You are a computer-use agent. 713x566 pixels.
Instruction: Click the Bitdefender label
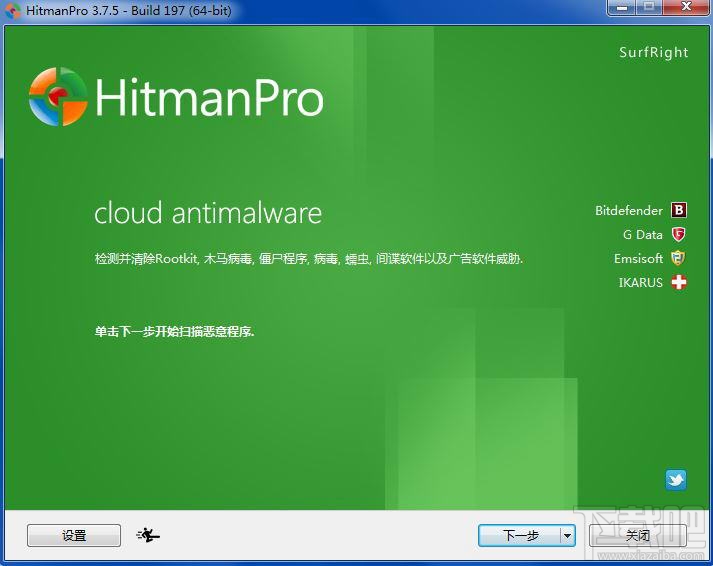[x=629, y=210]
